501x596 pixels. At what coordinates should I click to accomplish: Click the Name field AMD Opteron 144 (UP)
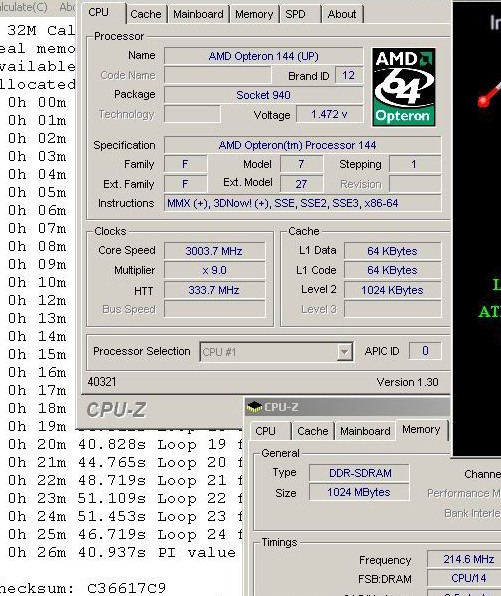pos(263,56)
